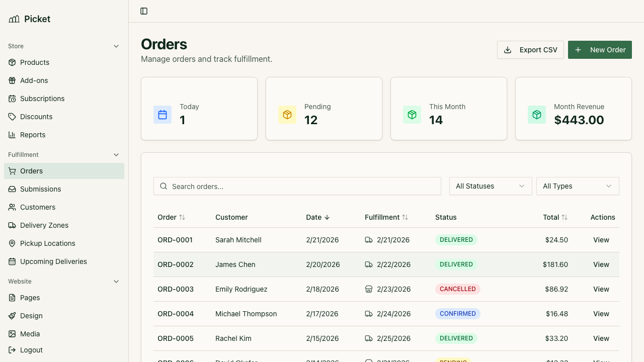Viewport: 644px width, 362px height.
Task: Go to Customers page
Action: [64, 207]
